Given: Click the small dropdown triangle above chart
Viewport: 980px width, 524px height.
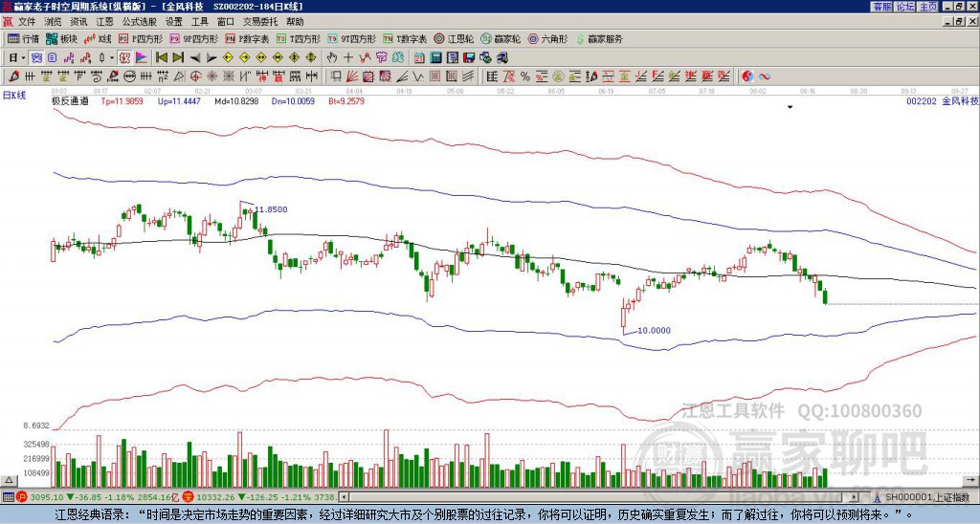Looking at the screenshot, I should pos(790,107).
